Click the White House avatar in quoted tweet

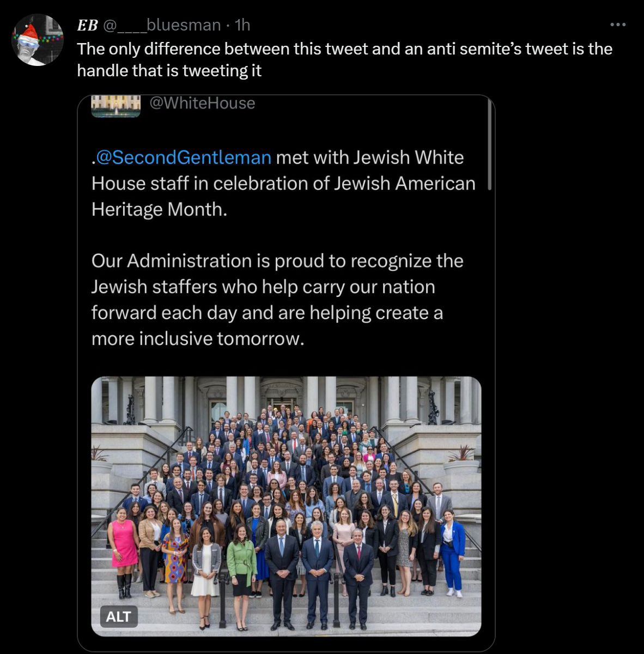tap(116, 105)
